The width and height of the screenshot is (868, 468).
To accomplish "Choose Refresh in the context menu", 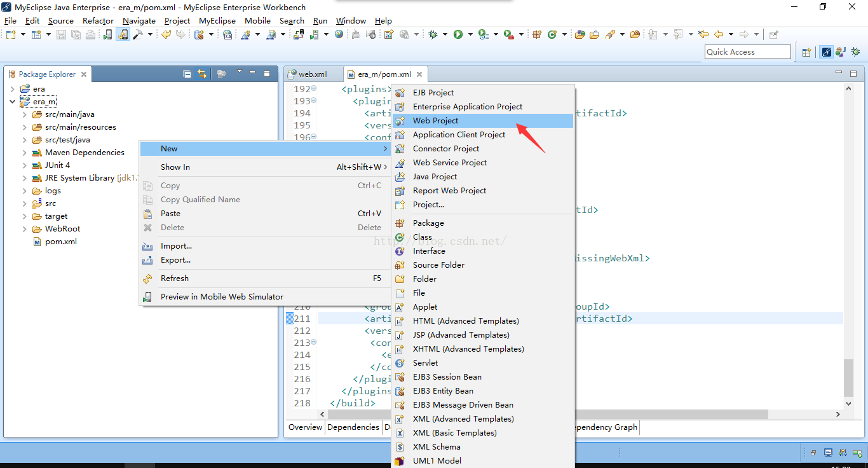I will click(174, 279).
